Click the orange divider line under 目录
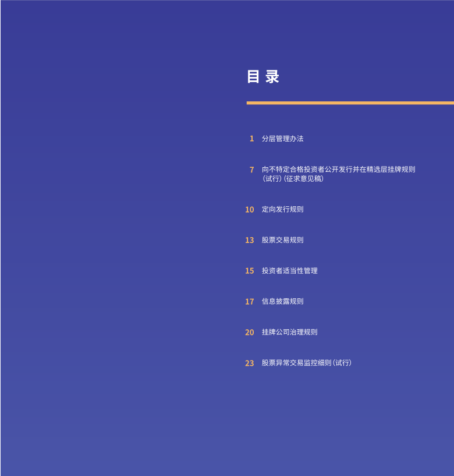This screenshot has width=454, height=476. coord(349,103)
